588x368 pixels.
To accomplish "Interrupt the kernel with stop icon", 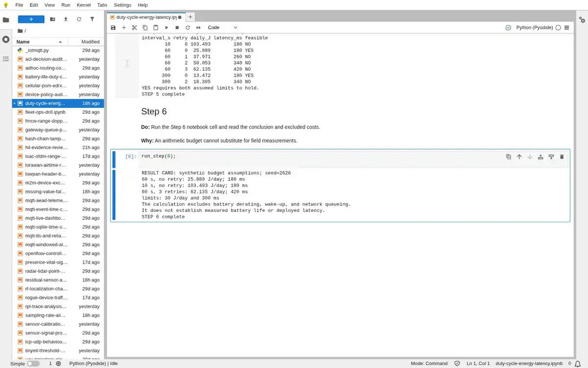I will coord(177,27).
